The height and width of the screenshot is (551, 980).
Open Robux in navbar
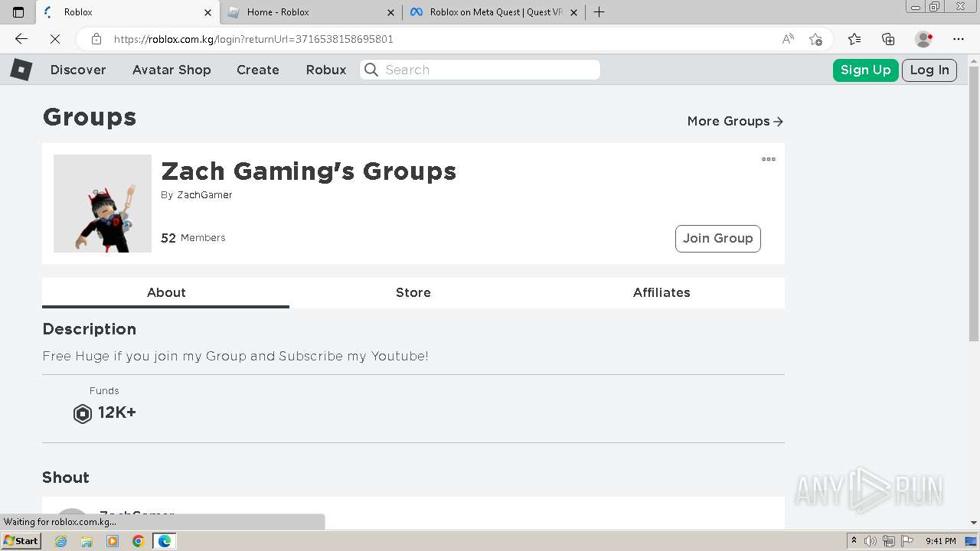pos(326,70)
